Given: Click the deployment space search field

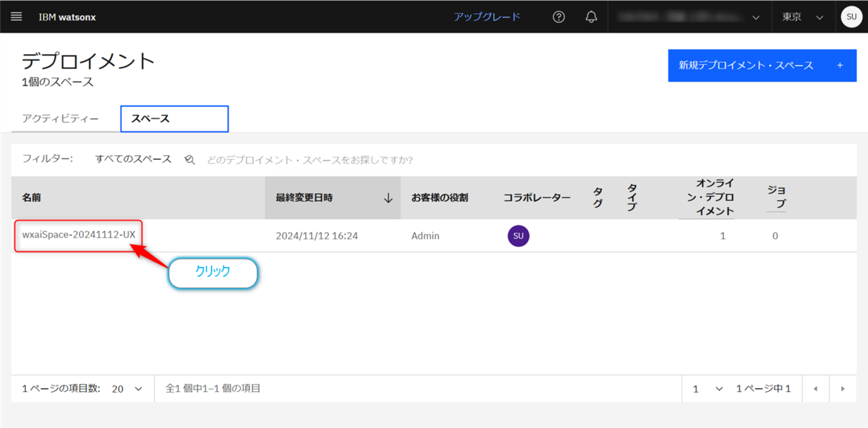Looking at the screenshot, I should 310,160.
